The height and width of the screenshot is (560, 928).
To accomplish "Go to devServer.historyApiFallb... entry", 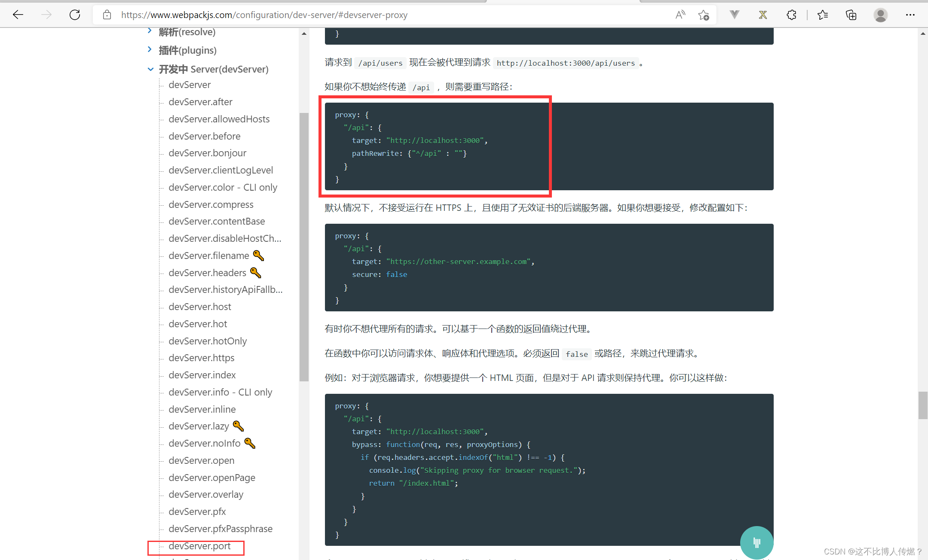I will click(x=225, y=289).
